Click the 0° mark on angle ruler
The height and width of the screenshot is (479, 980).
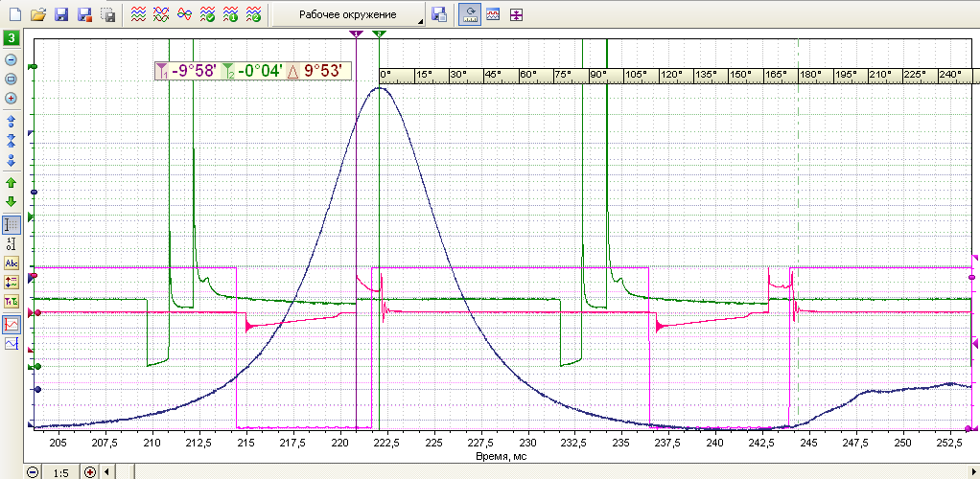click(385, 75)
